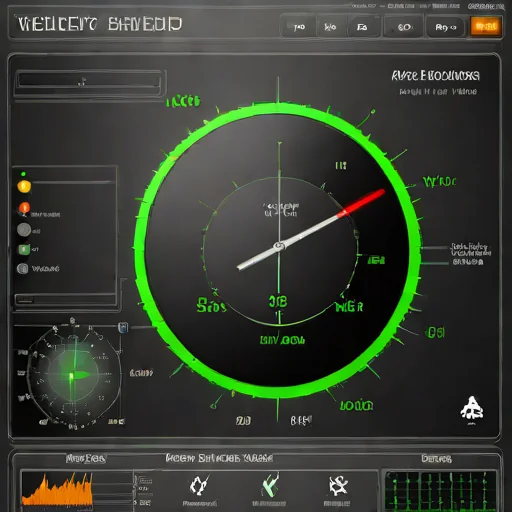Toggle the upper gray circle in the left panel
512x512 pixels.
(x=24, y=230)
